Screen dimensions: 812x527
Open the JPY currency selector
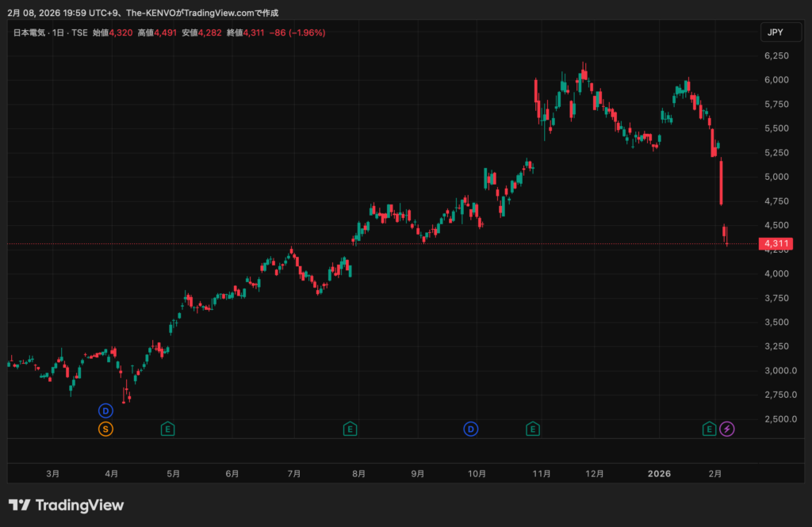click(x=776, y=32)
